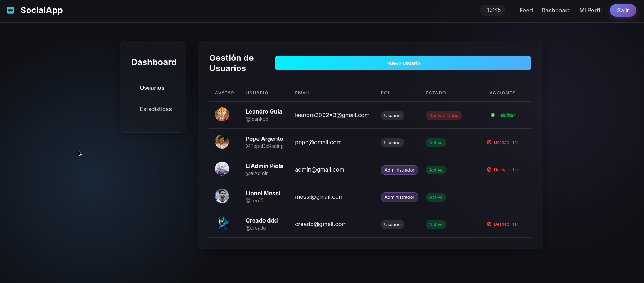Switch to Estadísticas in the sidebar
This screenshot has width=644, height=283.
[x=156, y=109]
